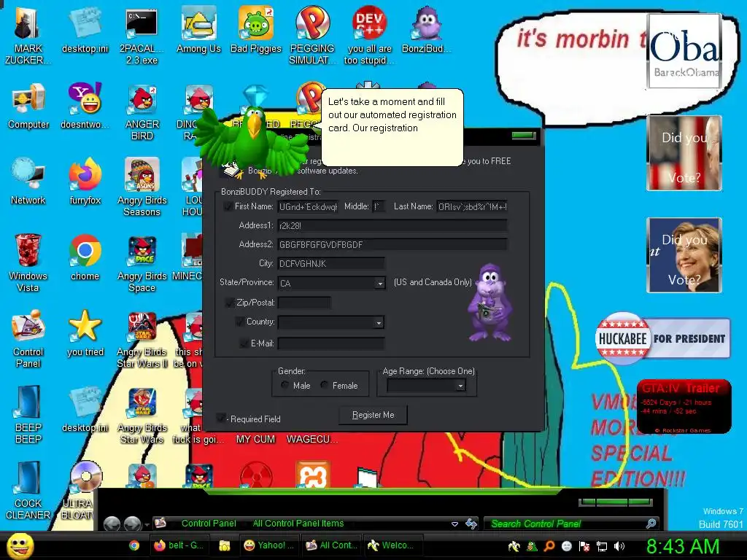The height and width of the screenshot is (560, 747).
Task: Click the Last Name input field
Action: coord(472,206)
